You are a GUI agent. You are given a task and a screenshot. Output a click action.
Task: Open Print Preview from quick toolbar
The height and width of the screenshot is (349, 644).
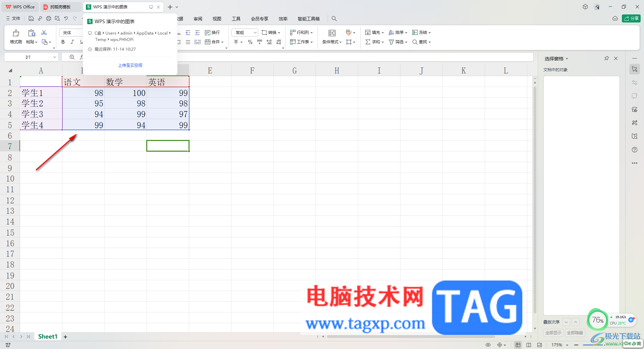(x=57, y=18)
